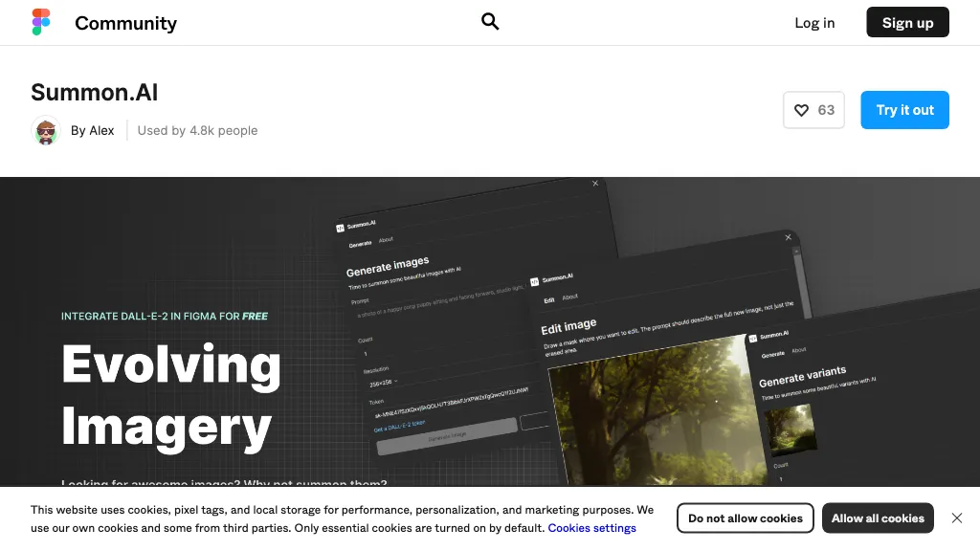Go to the Community page

[125, 23]
